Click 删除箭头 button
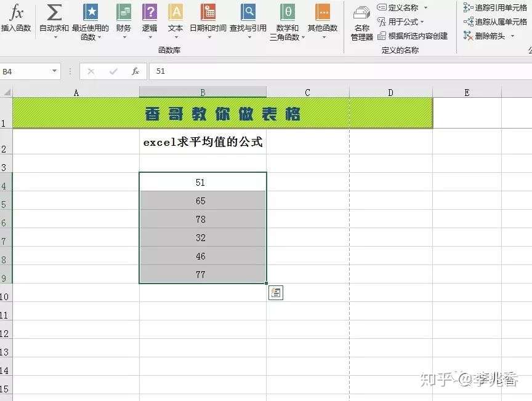The height and width of the screenshot is (401, 532). (x=484, y=36)
